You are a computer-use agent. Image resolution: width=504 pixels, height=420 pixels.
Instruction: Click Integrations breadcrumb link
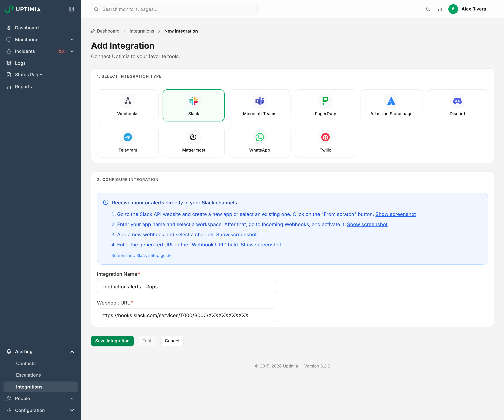coord(142,31)
